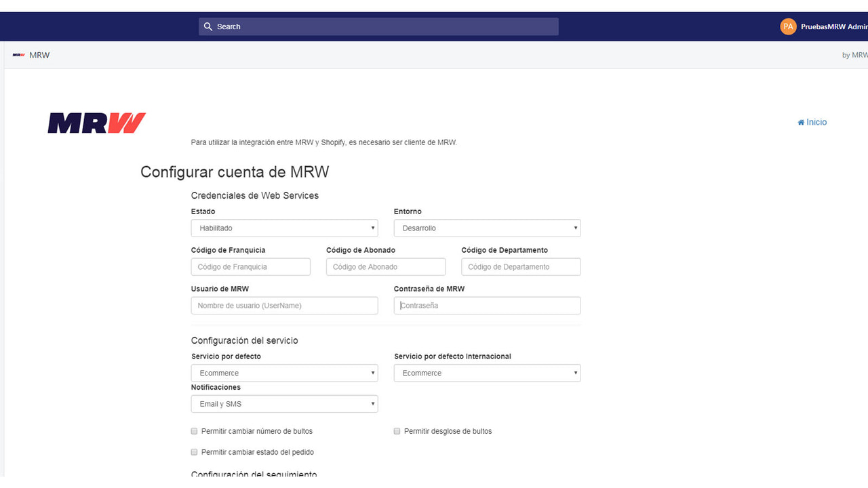Click inside the Search bar
868x488 pixels.
(x=378, y=26)
